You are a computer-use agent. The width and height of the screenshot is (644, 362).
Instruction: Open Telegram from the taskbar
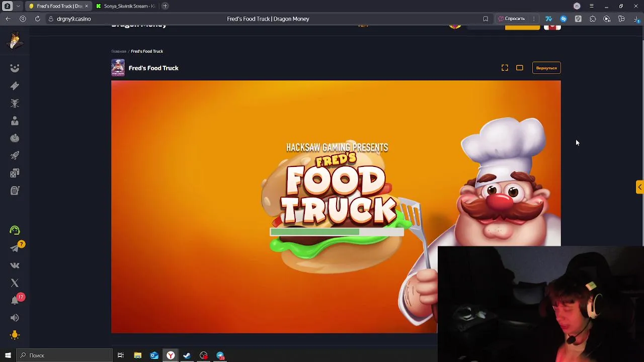220,355
